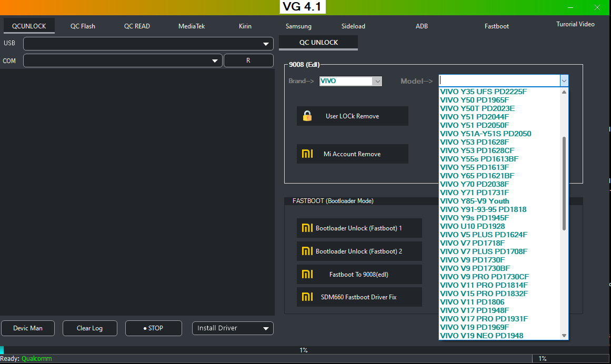Click the Mi icon beside Fastboot To 9008(edl)

click(x=308, y=274)
